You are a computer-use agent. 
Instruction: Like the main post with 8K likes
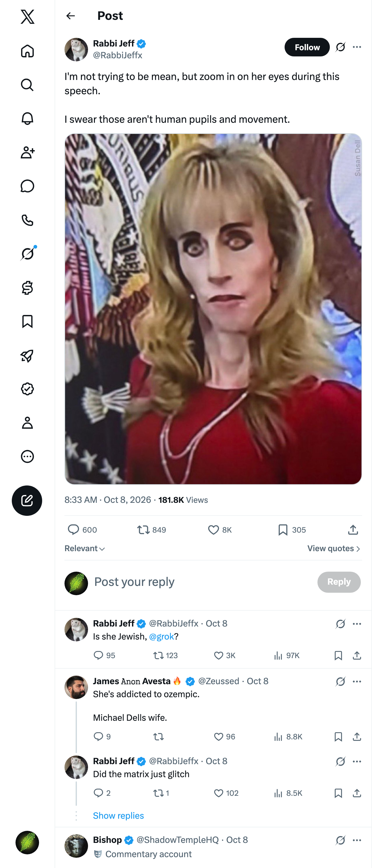pos(220,530)
